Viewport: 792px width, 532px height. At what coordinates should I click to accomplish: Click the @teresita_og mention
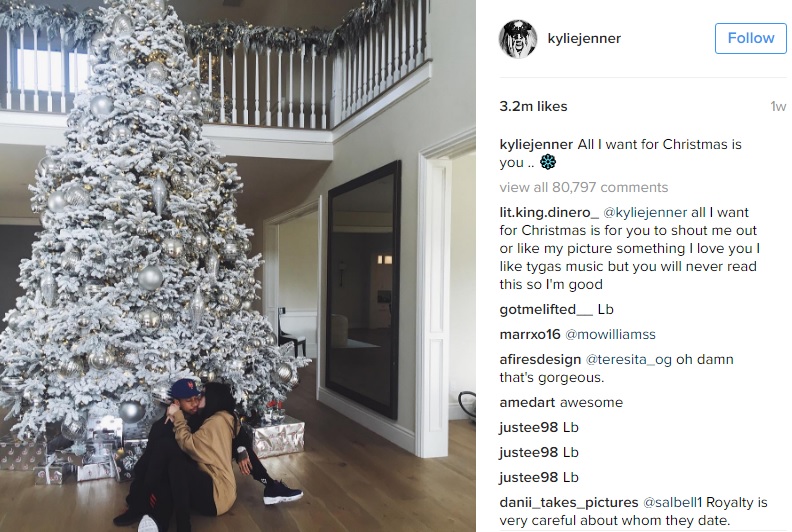tap(628, 360)
